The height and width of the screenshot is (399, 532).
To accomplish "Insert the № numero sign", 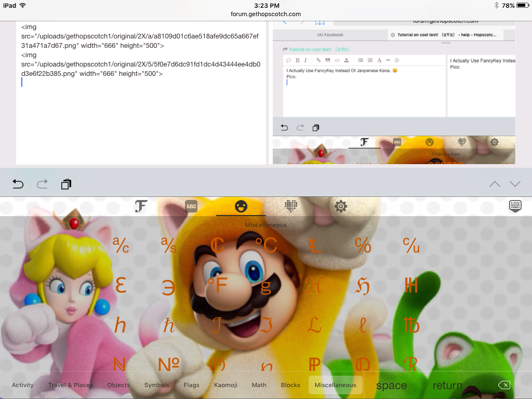I will [169, 364].
